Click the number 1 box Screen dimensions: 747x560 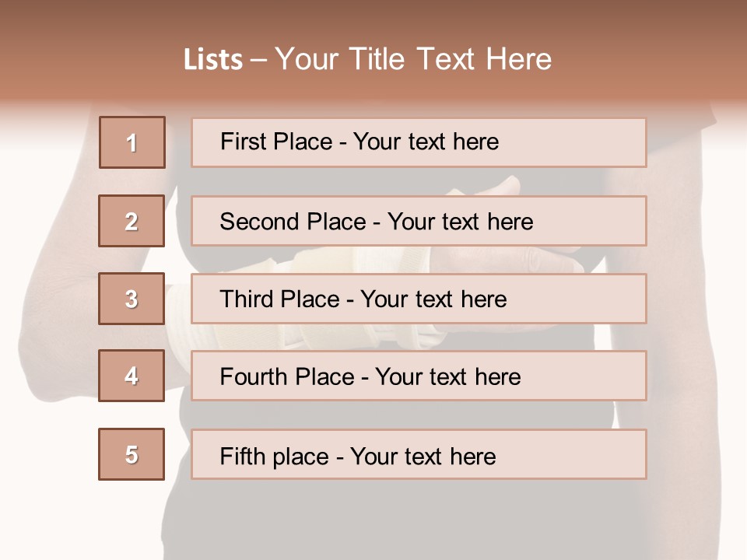tap(132, 142)
